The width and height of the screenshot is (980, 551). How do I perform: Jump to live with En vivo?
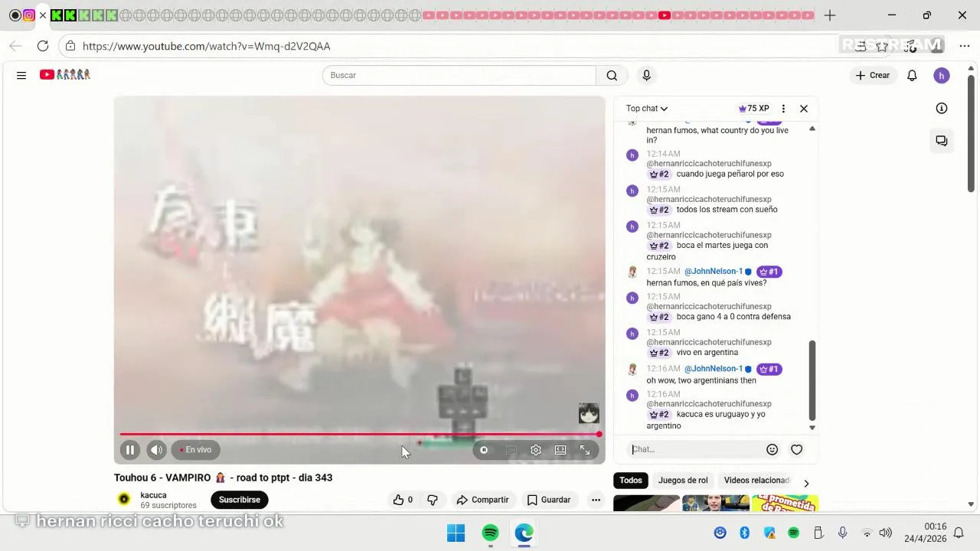(x=196, y=450)
